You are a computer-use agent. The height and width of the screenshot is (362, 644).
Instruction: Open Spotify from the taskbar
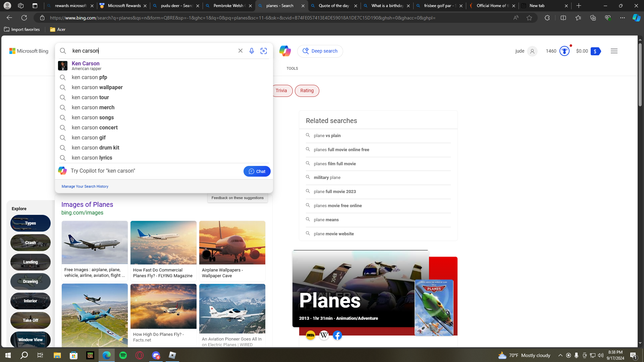(x=123, y=355)
